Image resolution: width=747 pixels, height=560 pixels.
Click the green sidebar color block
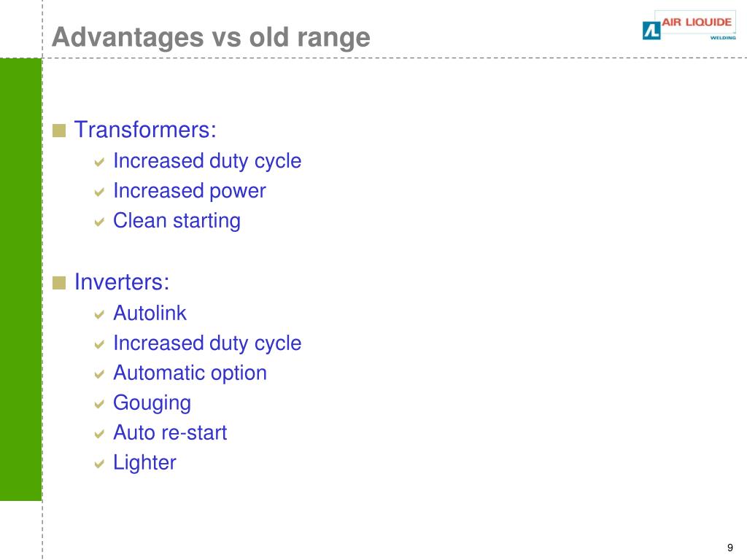click(20, 279)
